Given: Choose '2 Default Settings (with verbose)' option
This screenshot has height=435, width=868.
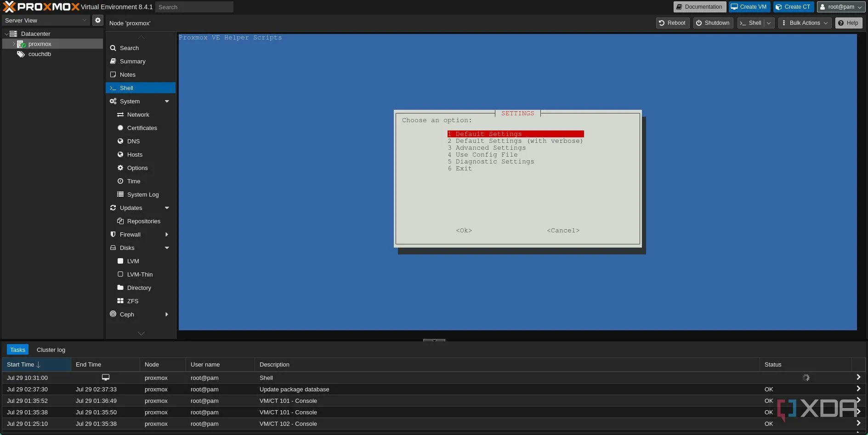Looking at the screenshot, I should click(x=516, y=141).
